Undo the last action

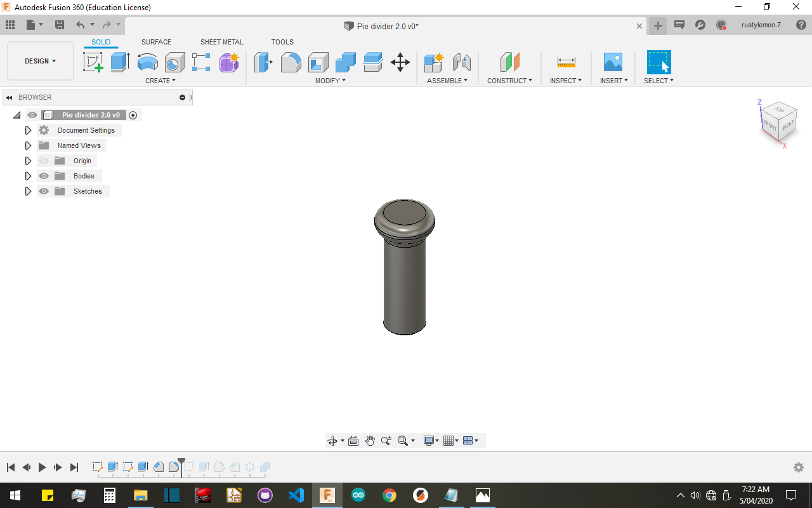click(80, 25)
